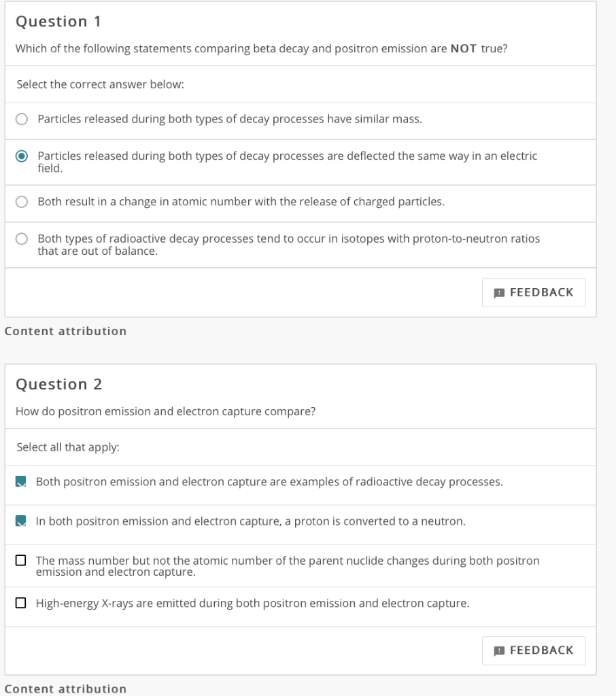Click feedback flag icon in Question 2
616x696 pixels.
499,650
